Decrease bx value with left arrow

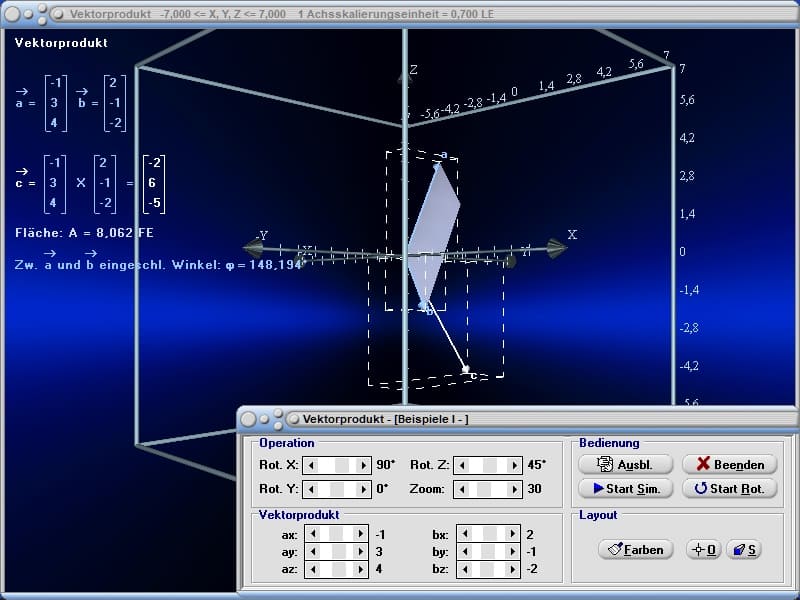(465, 534)
